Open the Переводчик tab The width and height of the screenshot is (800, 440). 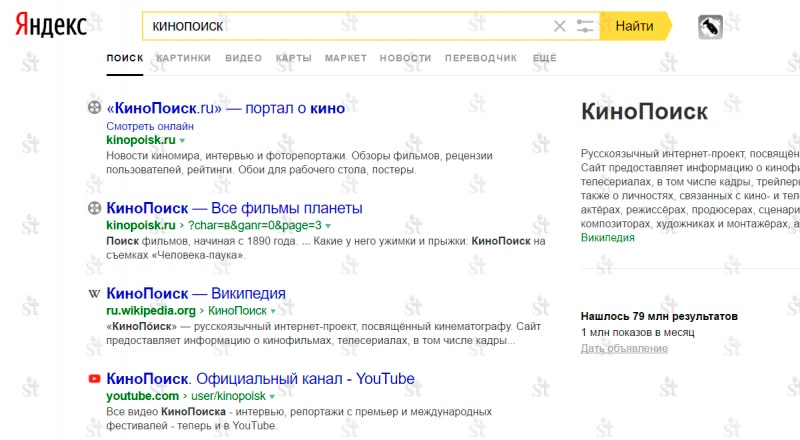coord(481,58)
